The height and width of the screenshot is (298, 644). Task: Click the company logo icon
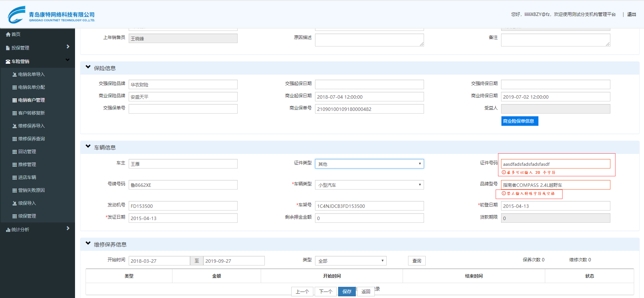[x=17, y=15]
